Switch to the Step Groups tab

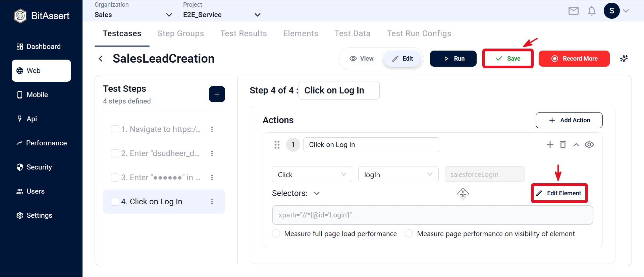pos(181,33)
